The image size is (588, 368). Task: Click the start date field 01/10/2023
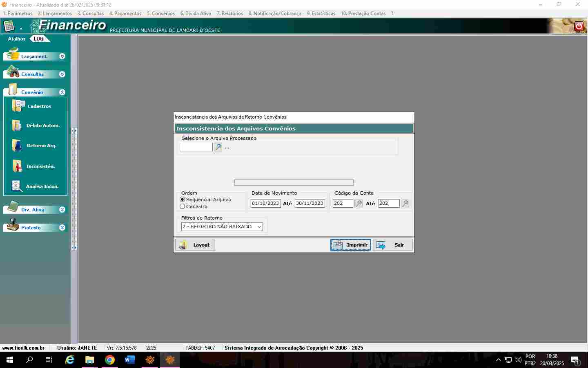[x=265, y=203]
